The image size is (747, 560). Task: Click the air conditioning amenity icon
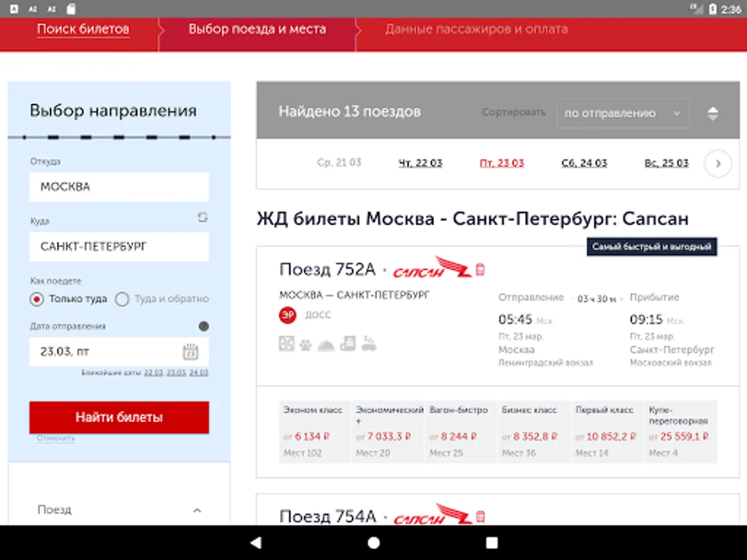pyautogui.click(x=286, y=343)
